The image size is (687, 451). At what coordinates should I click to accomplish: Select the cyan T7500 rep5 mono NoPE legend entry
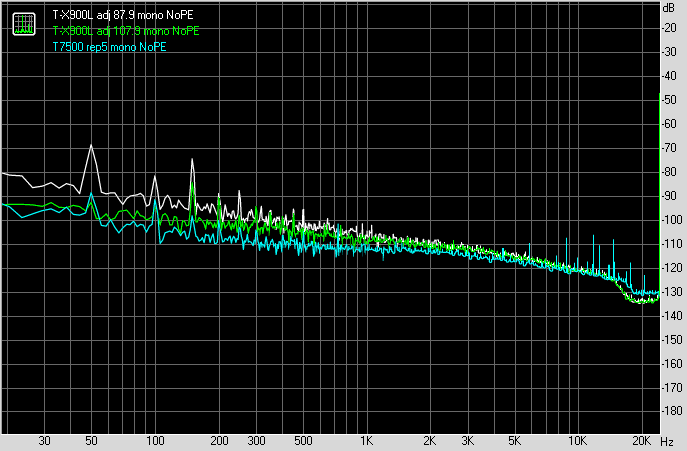(x=110, y=46)
